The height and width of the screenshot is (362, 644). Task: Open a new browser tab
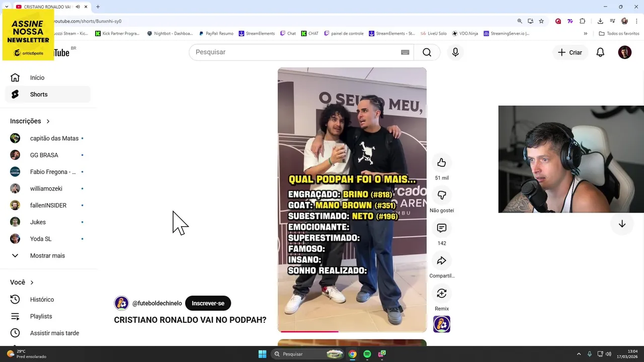click(x=98, y=7)
